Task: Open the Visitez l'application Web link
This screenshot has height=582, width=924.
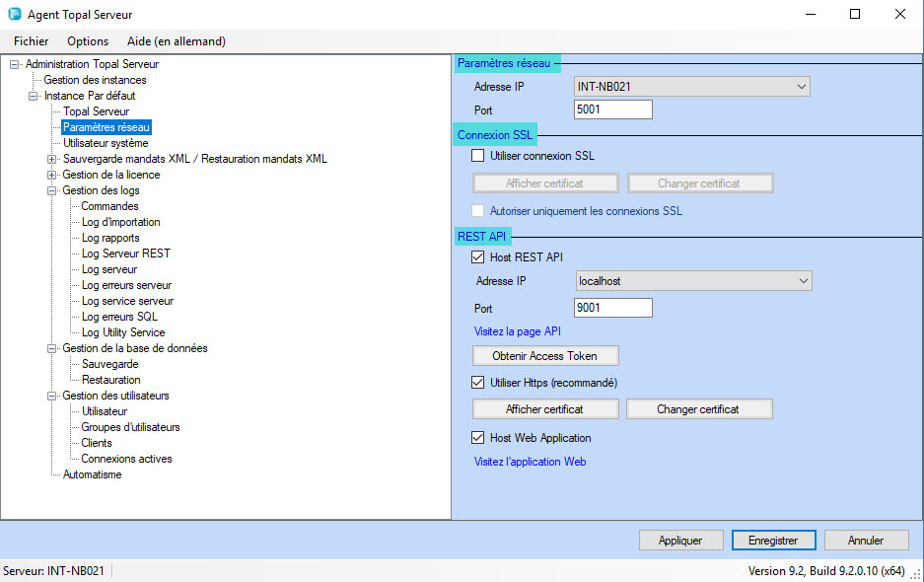Action: [531, 462]
